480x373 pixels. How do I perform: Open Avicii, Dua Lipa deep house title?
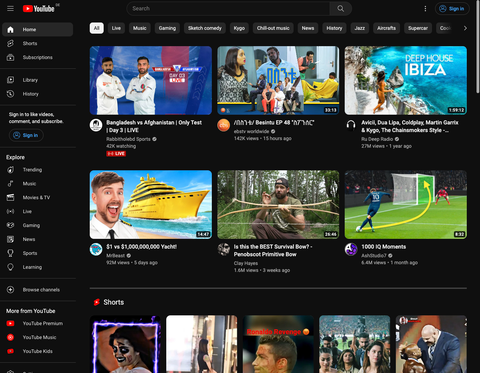click(410, 126)
